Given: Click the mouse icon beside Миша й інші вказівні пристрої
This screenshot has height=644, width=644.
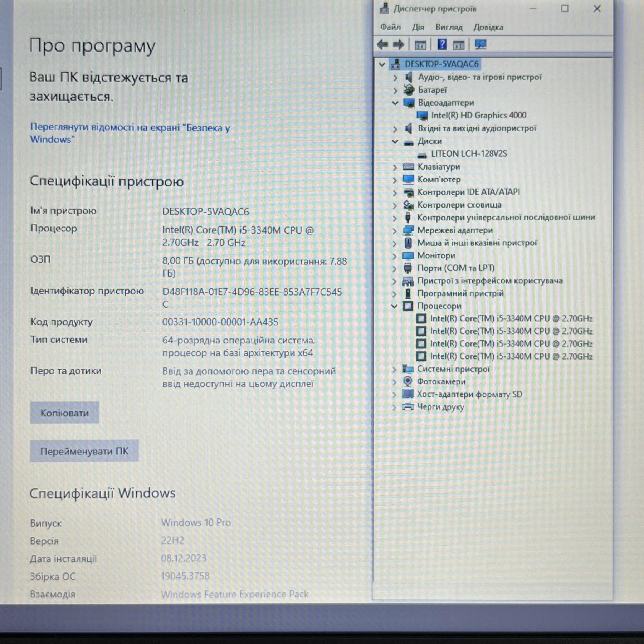Looking at the screenshot, I should point(408,243).
